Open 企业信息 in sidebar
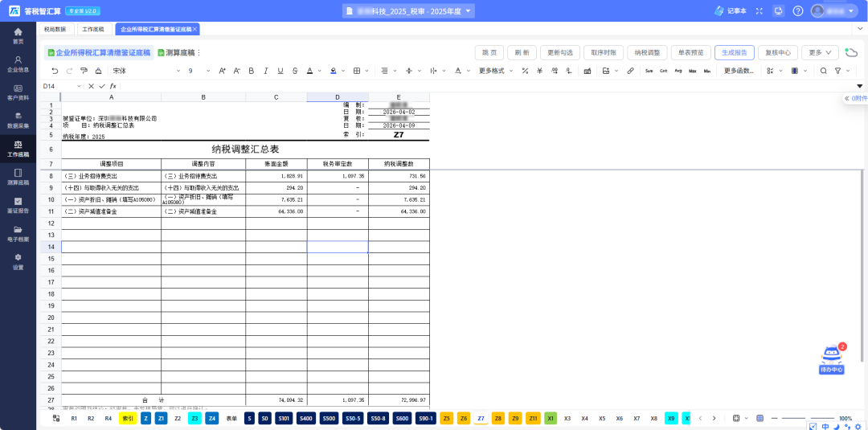Screen dimensions: 868x430 [x=18, y=63]
